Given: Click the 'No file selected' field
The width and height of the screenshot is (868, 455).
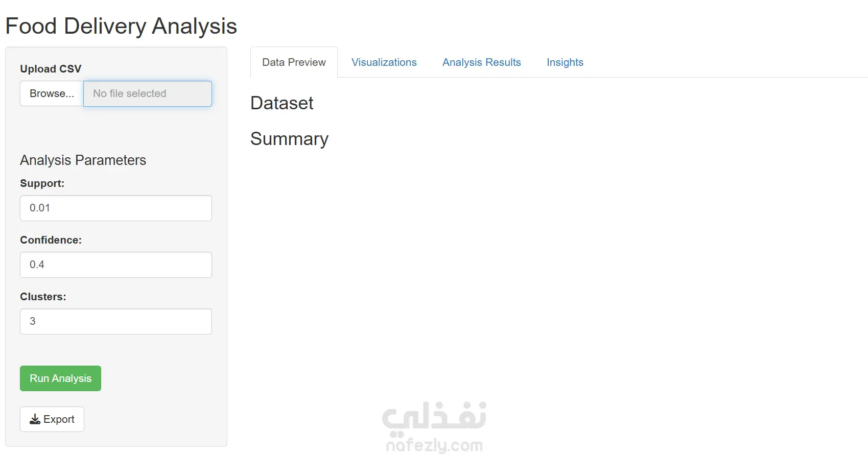Looking at the screenshot, I should pos(147,94).
